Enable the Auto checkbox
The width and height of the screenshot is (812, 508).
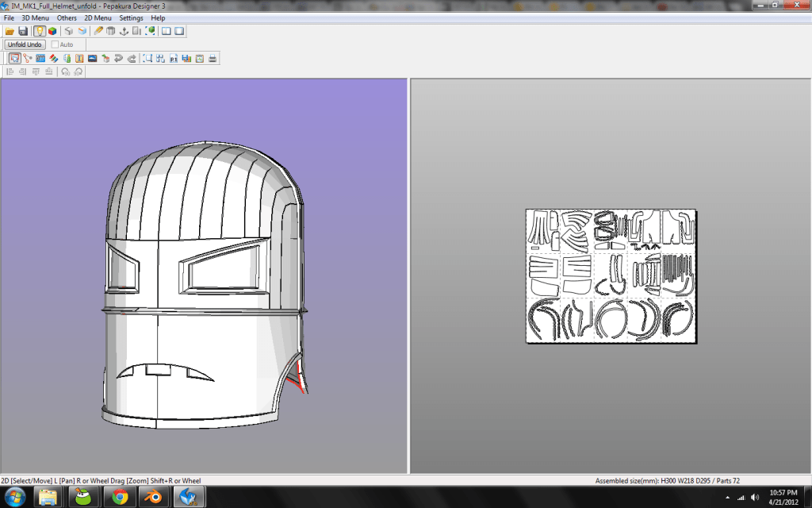[55, 44]
